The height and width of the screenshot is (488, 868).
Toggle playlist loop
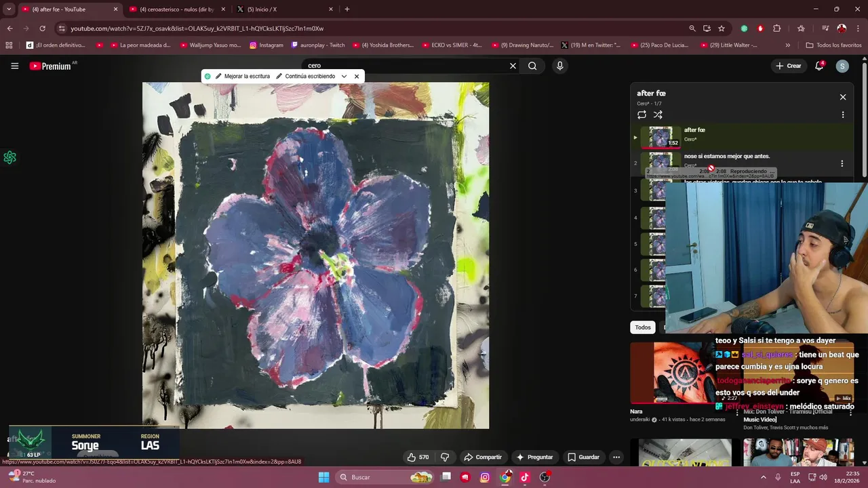point(642,115)
